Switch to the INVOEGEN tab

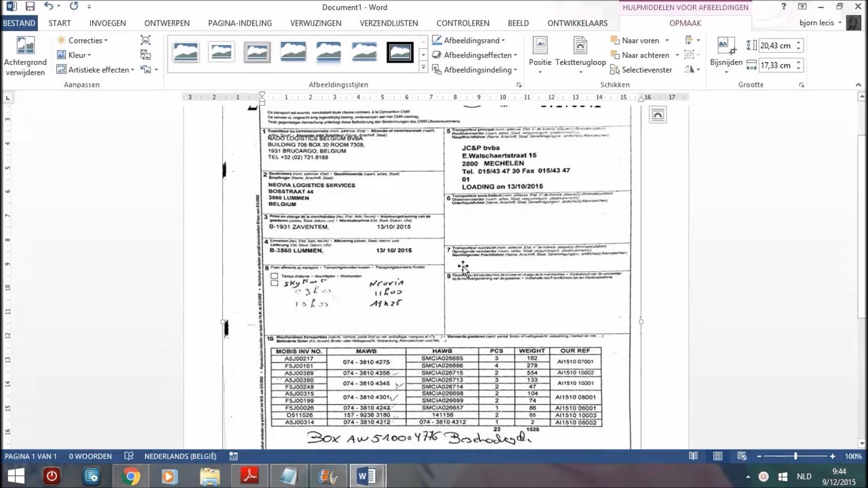click(107, 23)
